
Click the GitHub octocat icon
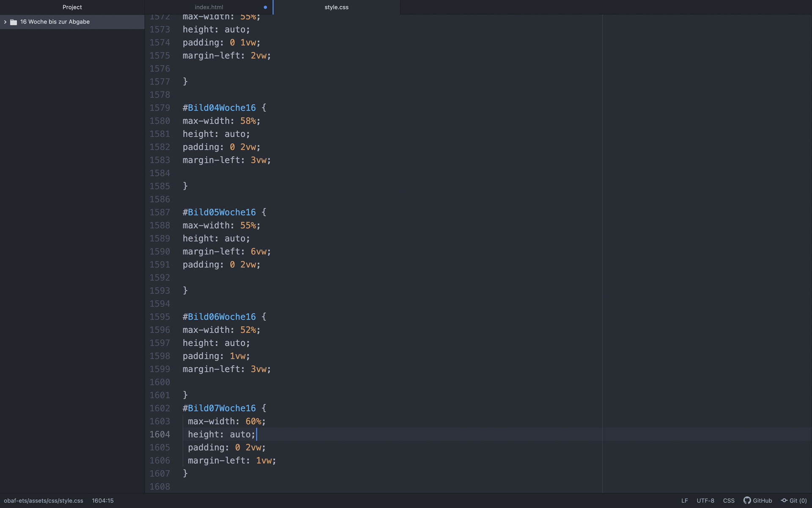pyautogui.click(x=747, y=500)
